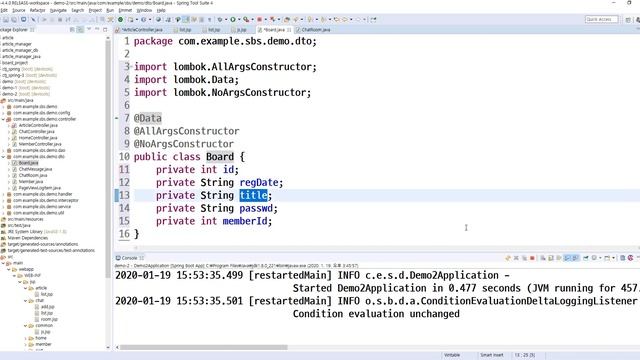Open the Display Selected Console dropdown arrow
The height and width of the screenshot is (360, 640).
(600, 258)
